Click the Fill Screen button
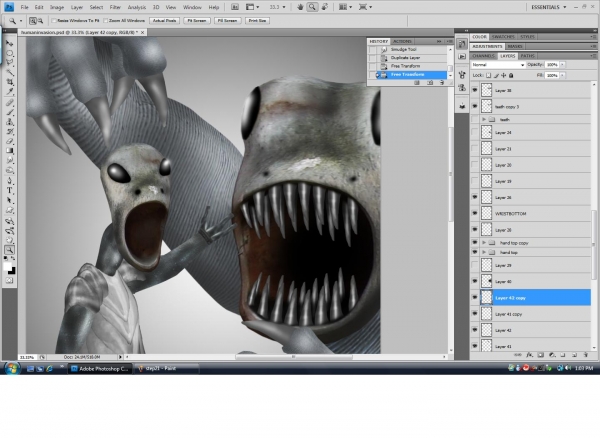Viewport: 600px width, 438px height. 227,21
